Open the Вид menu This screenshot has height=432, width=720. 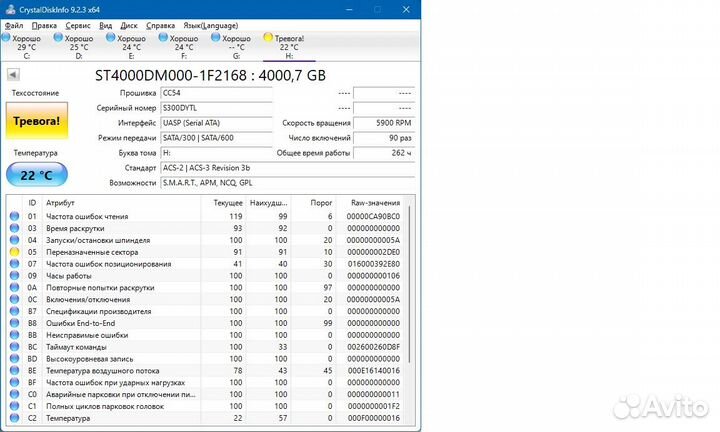106,25
